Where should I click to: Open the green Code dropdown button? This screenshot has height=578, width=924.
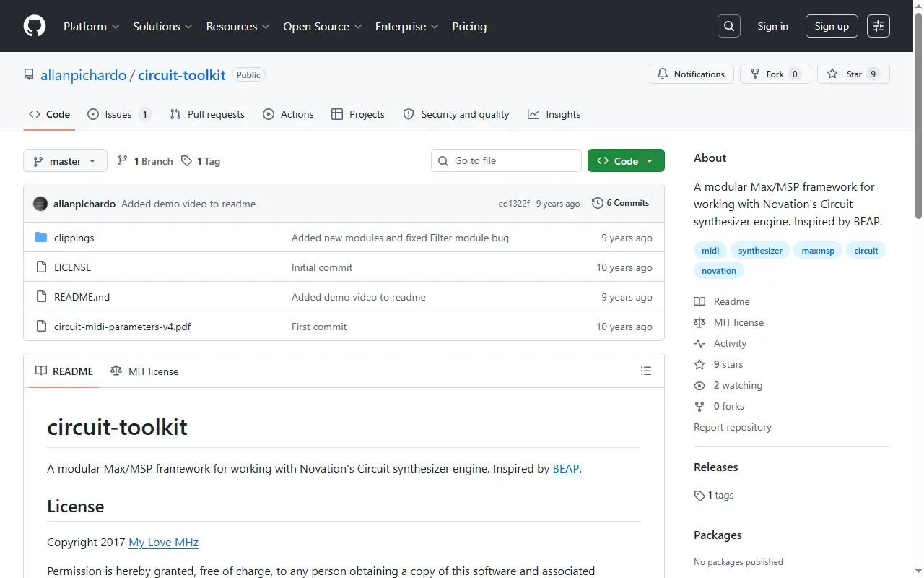(x=626, y=160)
